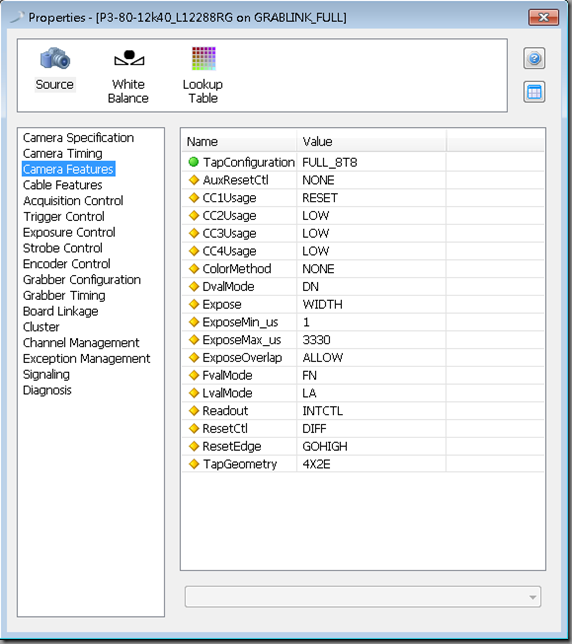Click the diamond icon beside DvalMode
Screen dimensions: 572x644
[194, 286]
